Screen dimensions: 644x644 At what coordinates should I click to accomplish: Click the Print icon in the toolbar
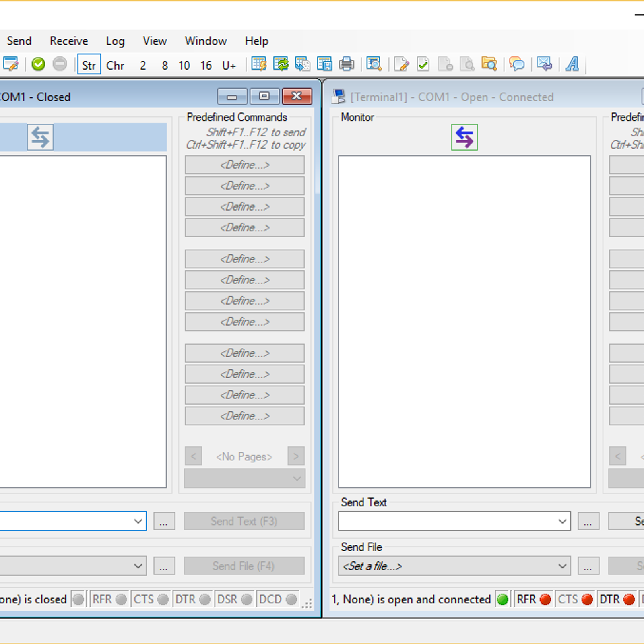click(346, 64)
